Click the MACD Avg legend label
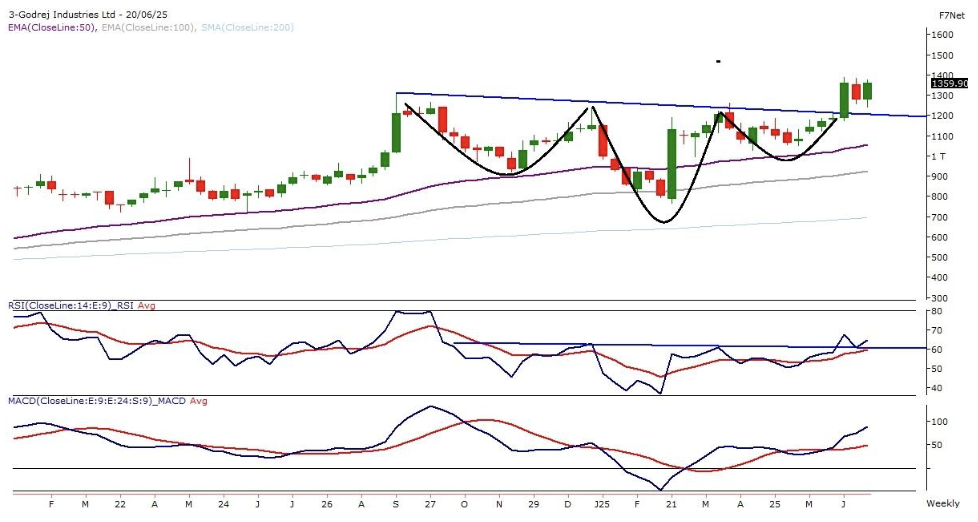This screenshot has width=978, height=522. [x=198, y=401]
